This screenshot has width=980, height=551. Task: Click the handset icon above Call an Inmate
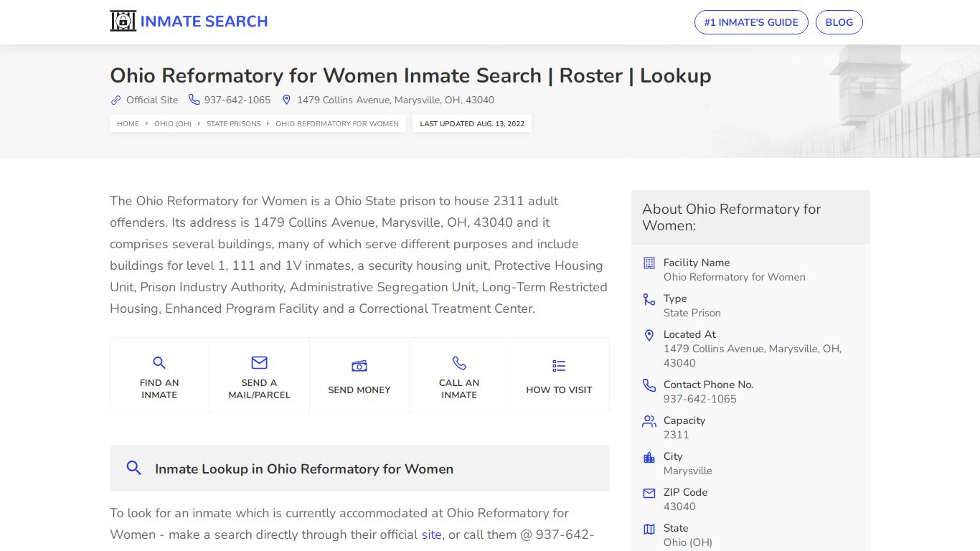tap(459, 363)
